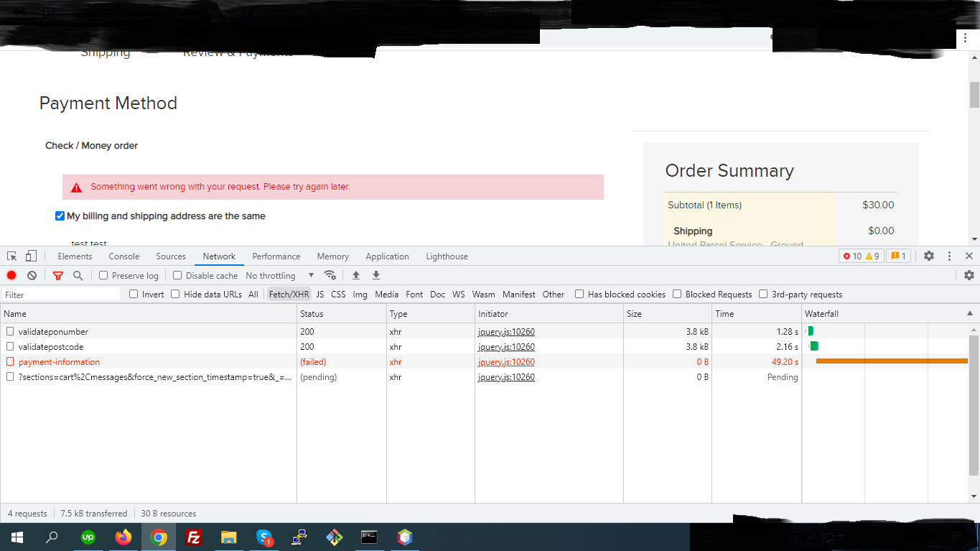
Task: Click the network Filter text field
Action: pos(61,295)
